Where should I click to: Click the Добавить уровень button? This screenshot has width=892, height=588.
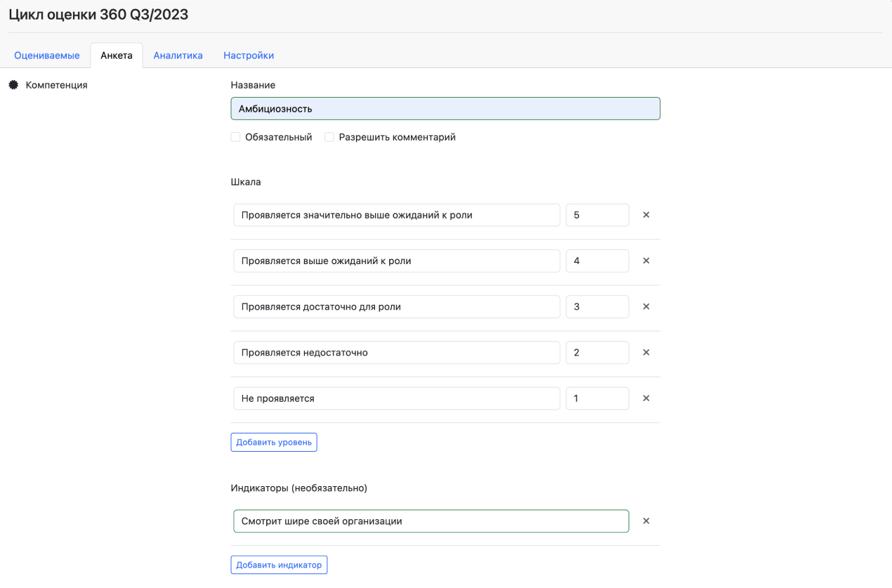point(274,442)
